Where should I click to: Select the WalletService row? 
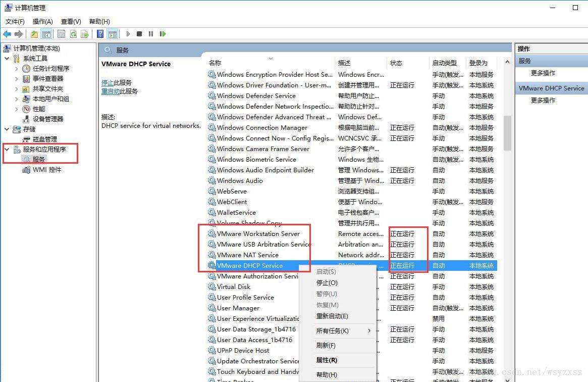click(x=352, y=213)
